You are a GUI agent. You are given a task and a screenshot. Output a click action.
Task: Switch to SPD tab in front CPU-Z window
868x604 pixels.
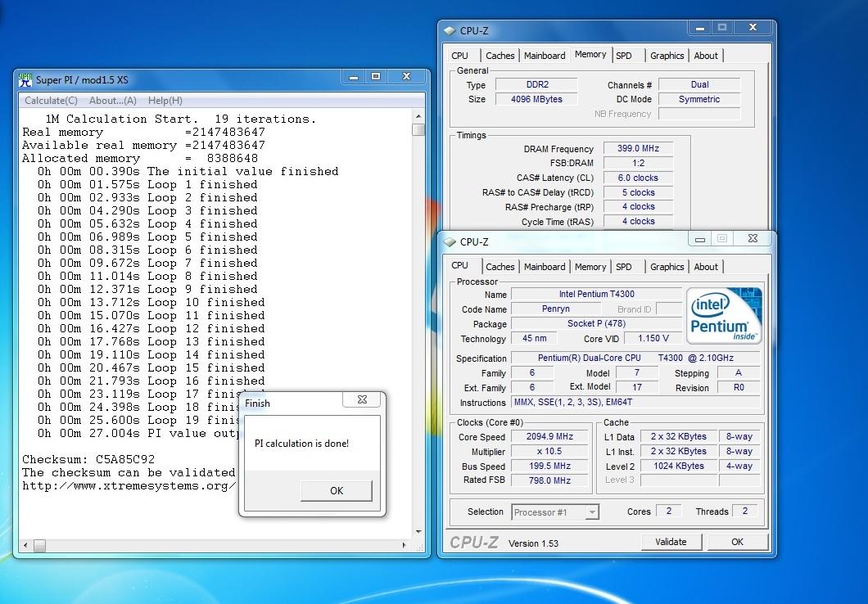point(624,267)
